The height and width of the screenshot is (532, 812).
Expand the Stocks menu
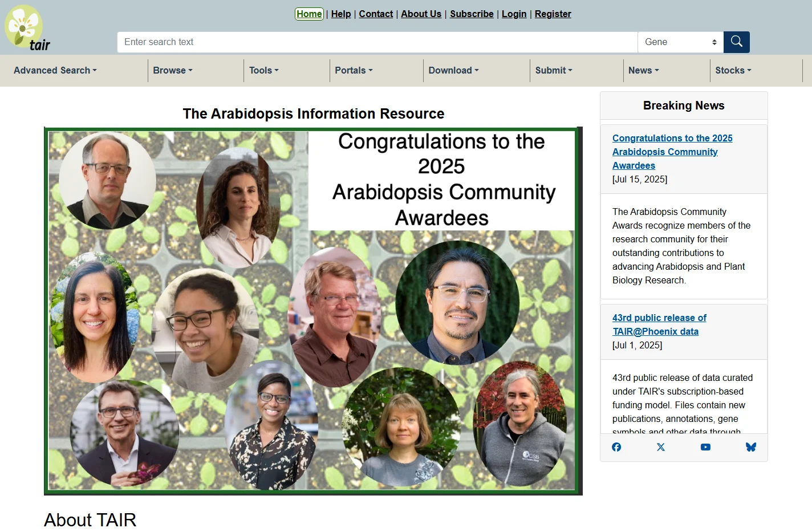pos(733,71)
